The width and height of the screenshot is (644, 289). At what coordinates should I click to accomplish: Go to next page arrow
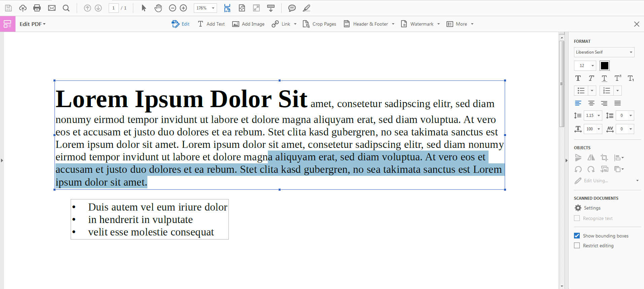coord(98,8)
